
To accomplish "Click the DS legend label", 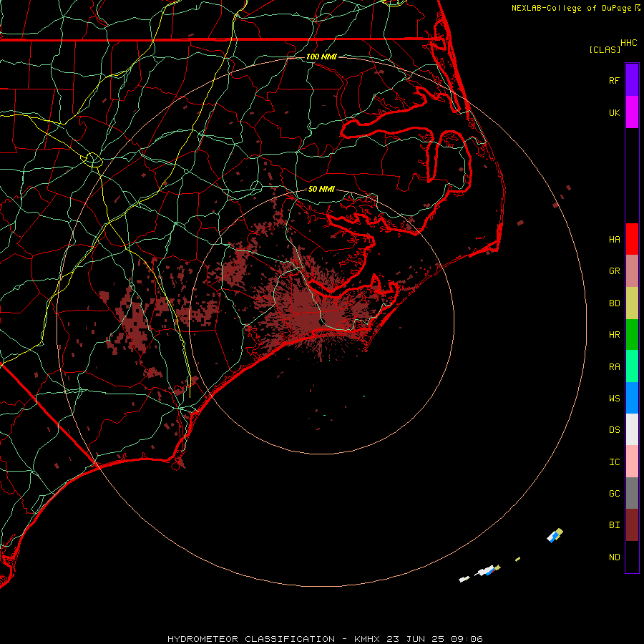I will pos(614,430).
